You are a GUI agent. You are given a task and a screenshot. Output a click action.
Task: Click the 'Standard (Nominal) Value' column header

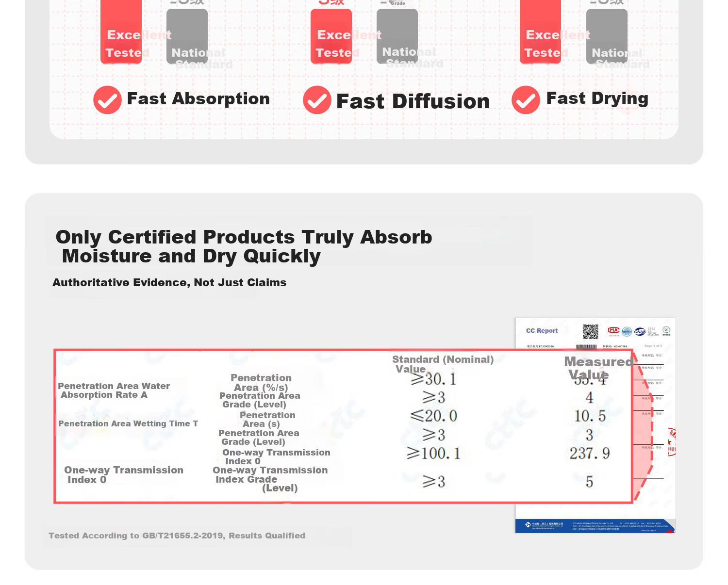click(x=443, y=364)
